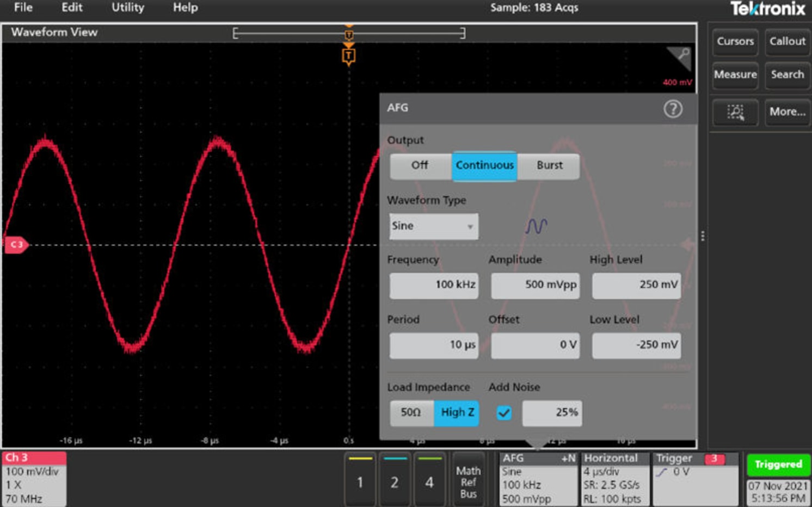812x507 pixels.
Task: Expand the Horizontal settings badge
Action: [615, 479]
